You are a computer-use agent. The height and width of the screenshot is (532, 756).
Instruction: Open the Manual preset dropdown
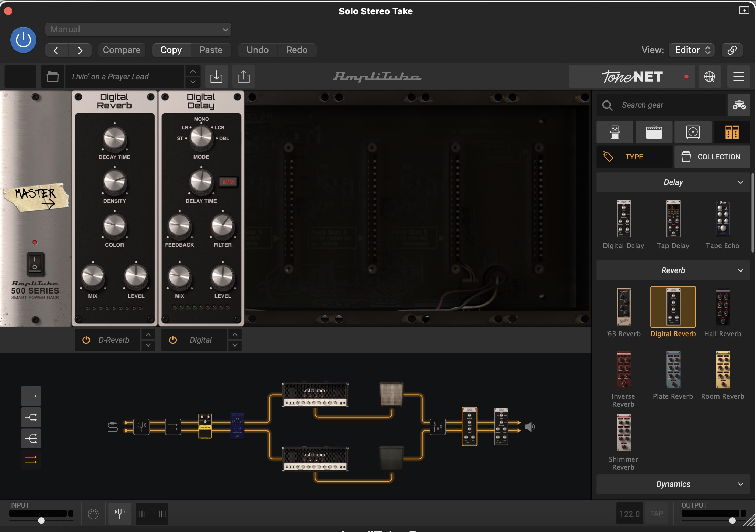tap(138, 30)
